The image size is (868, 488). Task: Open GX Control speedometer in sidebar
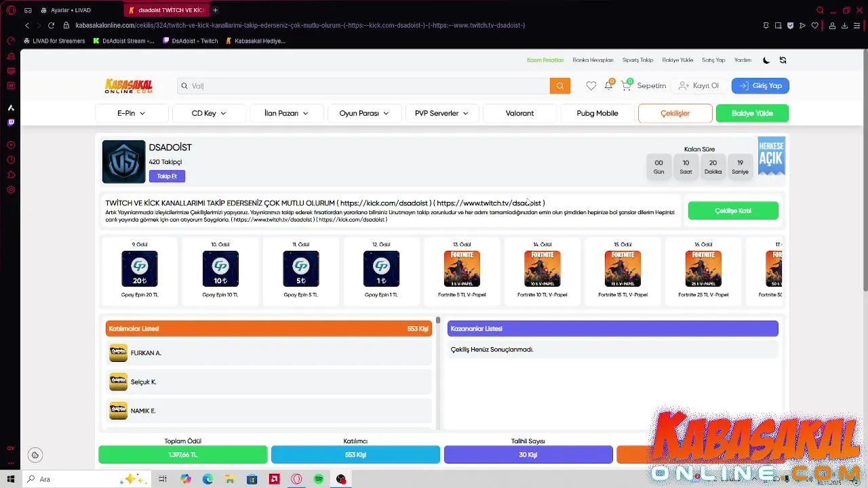11,41
